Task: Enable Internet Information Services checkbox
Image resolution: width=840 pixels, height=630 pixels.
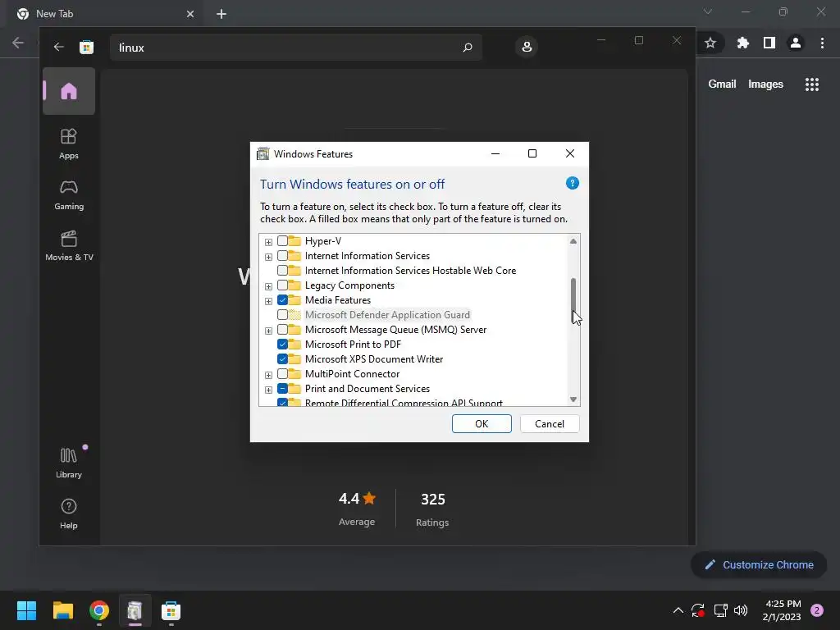Action: [x=282, y=256]
